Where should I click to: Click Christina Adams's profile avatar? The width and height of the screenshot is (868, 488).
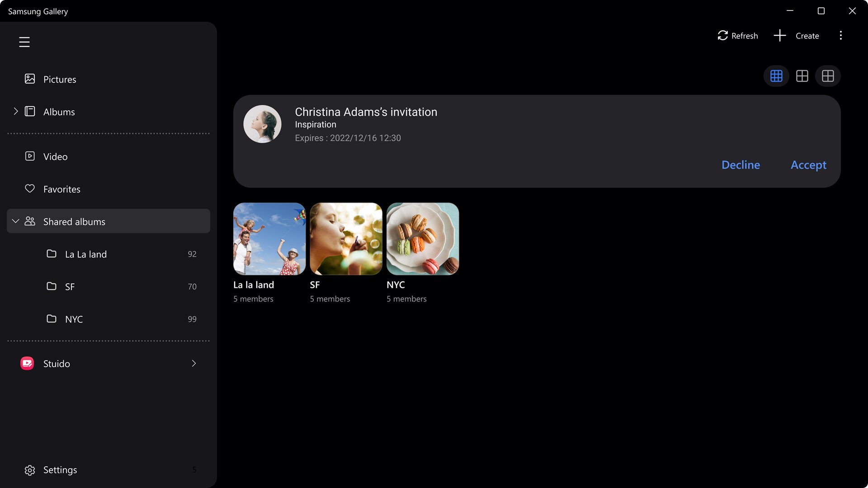coord(262,124)
